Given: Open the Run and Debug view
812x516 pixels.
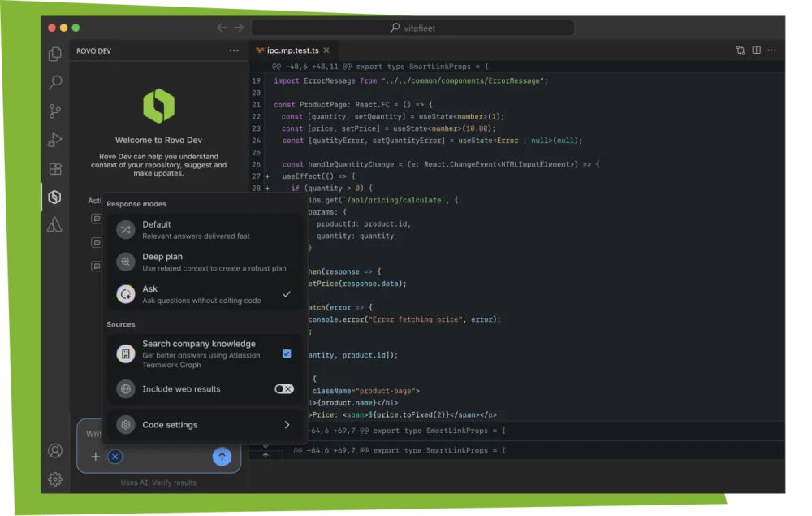Looking at the screenshot, I should click(55, 140).
